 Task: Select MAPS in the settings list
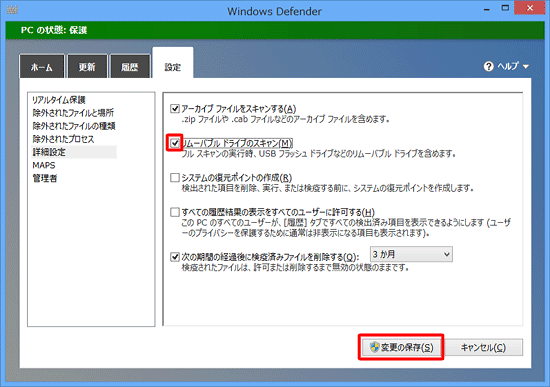44,165
